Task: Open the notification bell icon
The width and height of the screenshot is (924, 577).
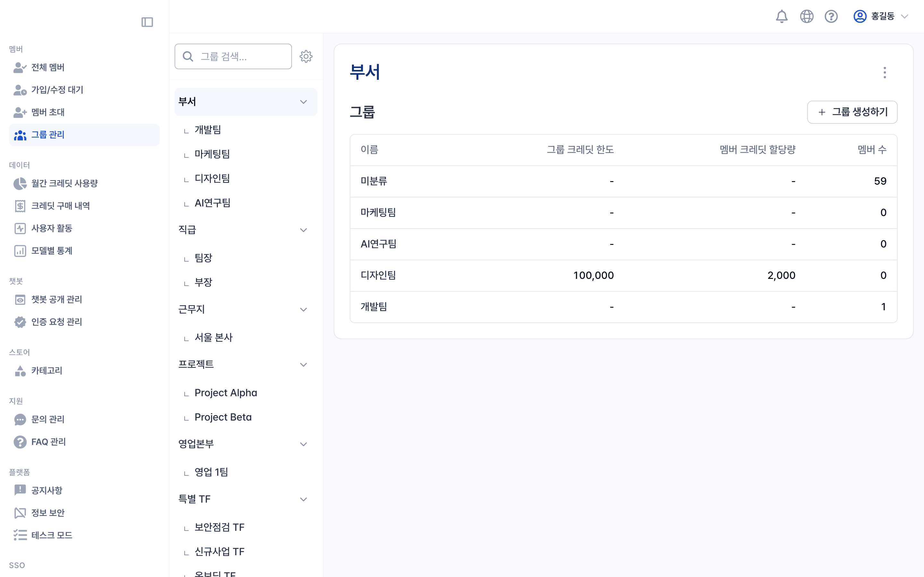Action: tap(782, 16)
